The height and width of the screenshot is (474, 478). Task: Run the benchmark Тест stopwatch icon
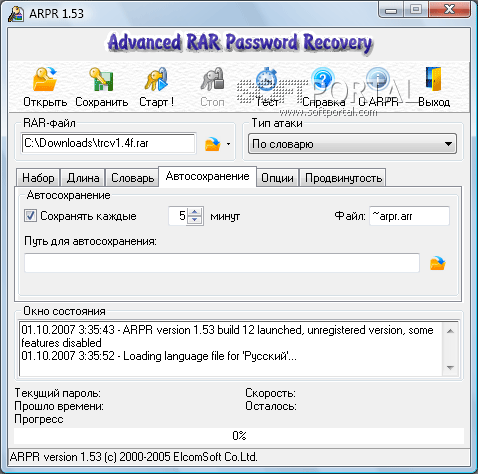[x=266, y=80]
